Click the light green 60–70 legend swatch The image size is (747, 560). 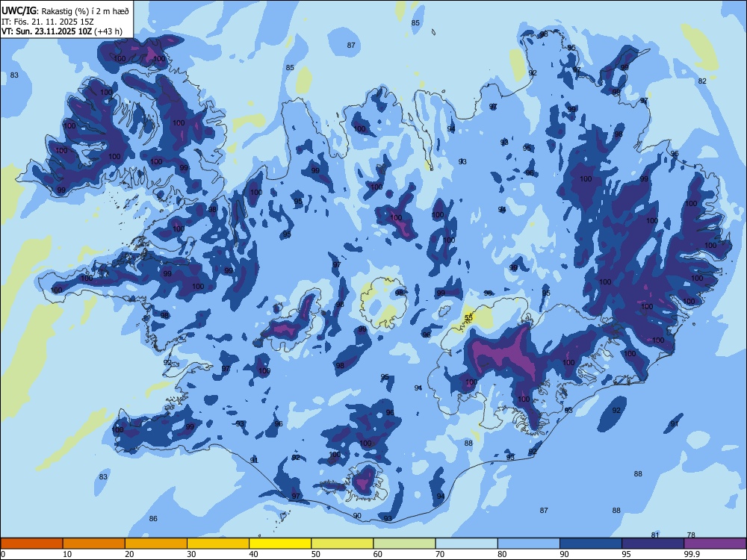[x=404, y=544]
